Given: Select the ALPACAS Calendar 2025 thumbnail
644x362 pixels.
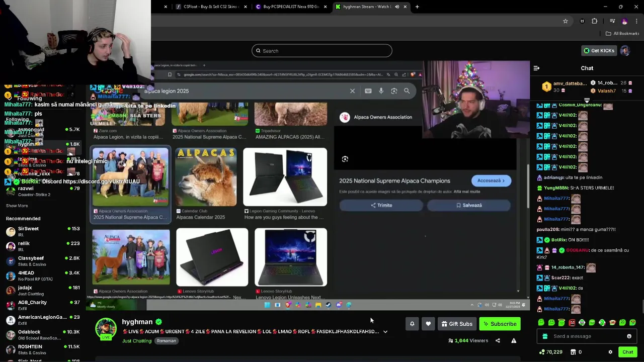Looking at the screenshot, I should (x=206, y=177).
